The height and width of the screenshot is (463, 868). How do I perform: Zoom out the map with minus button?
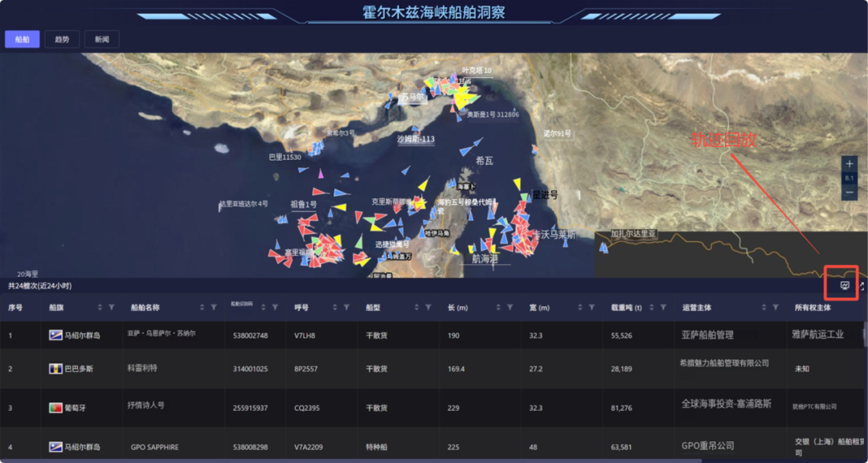pyautogui.click(x=850, y=193)
